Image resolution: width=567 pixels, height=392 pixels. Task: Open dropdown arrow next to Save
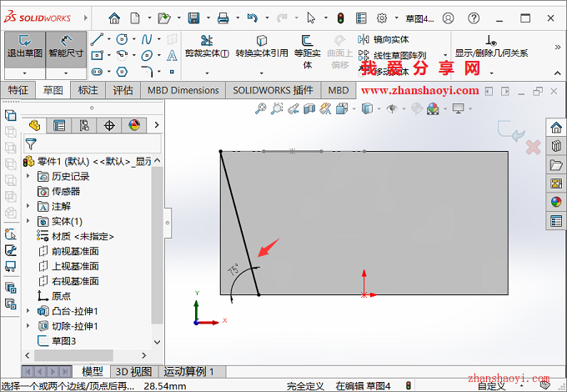click(208, 18)
